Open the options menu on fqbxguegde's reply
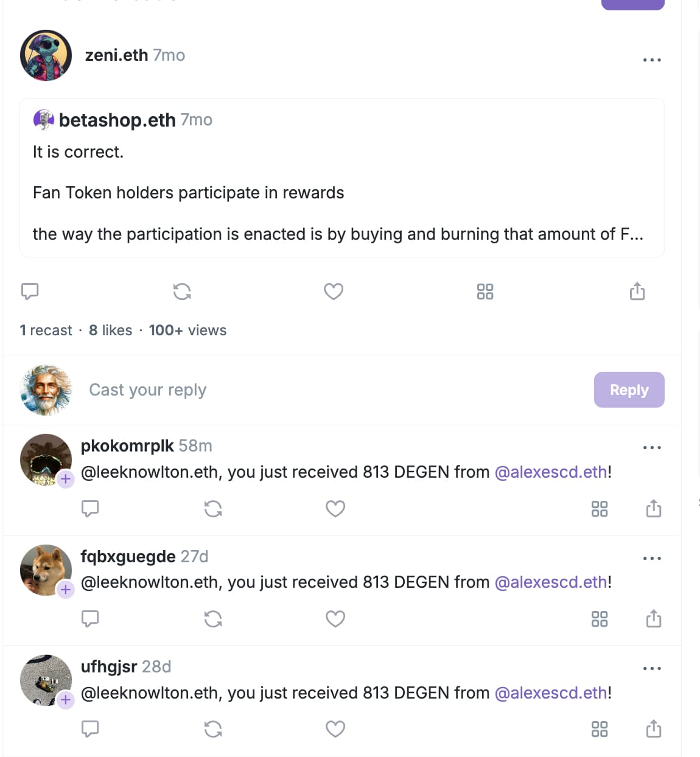 coord(652,558)
